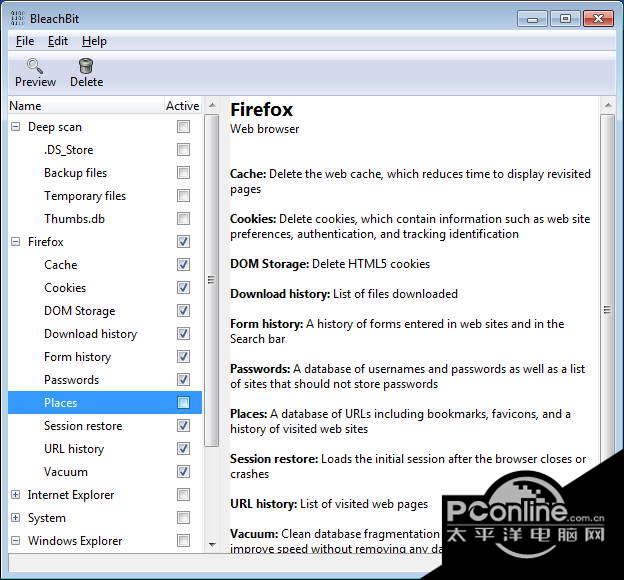
Task: Select the URL history tree item
Action: [74, 449]
